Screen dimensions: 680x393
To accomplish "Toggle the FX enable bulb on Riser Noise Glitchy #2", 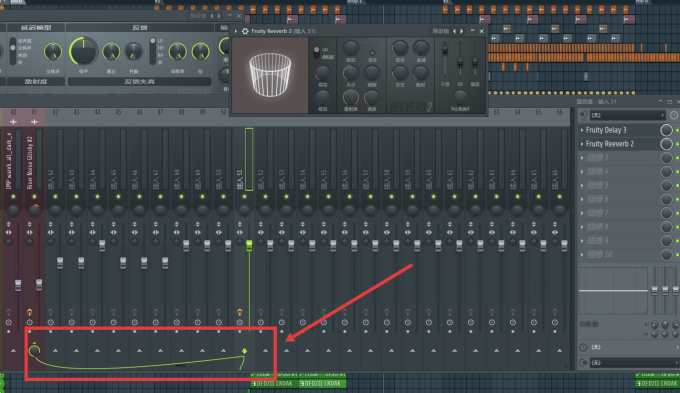I will (x=29, y=312).
